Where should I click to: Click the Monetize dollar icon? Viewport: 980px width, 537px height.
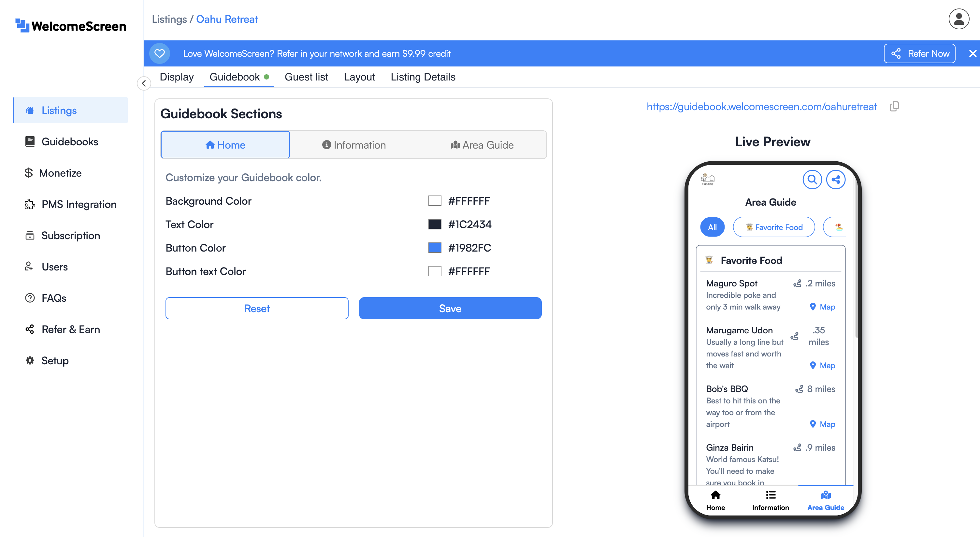(29, 173)
